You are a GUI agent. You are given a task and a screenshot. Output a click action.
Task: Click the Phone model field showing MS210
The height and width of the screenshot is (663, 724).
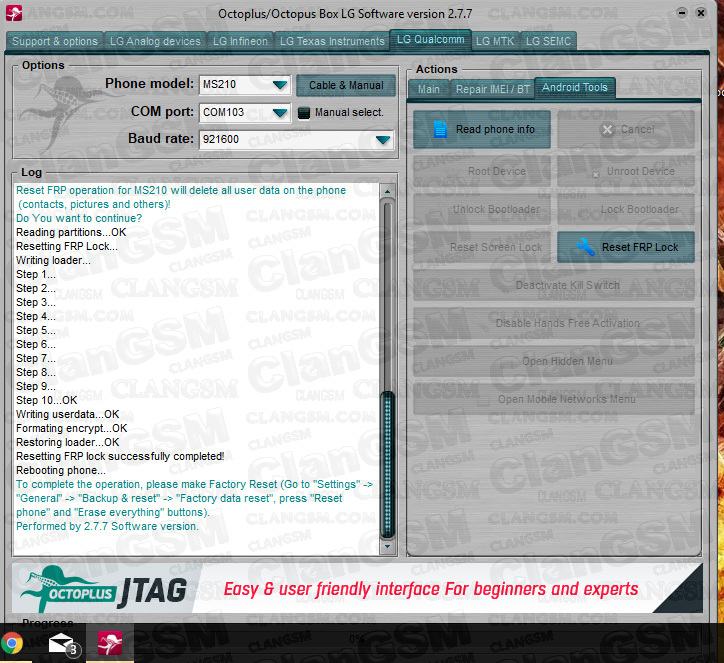[x=245, y=85]
